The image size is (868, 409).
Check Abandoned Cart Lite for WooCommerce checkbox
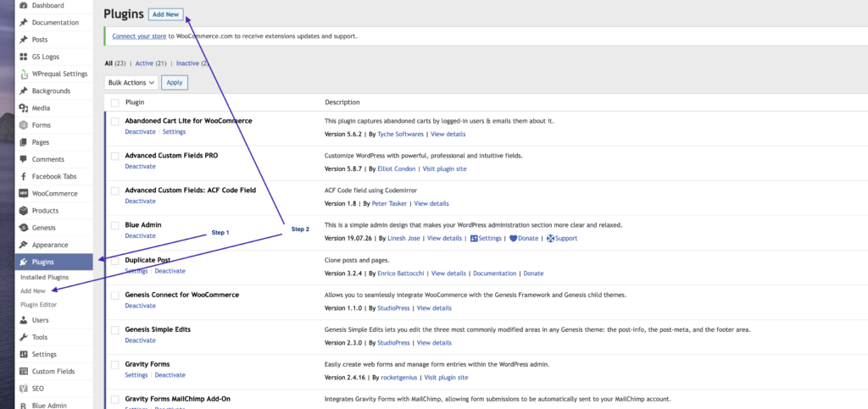(x=114, y=122)
